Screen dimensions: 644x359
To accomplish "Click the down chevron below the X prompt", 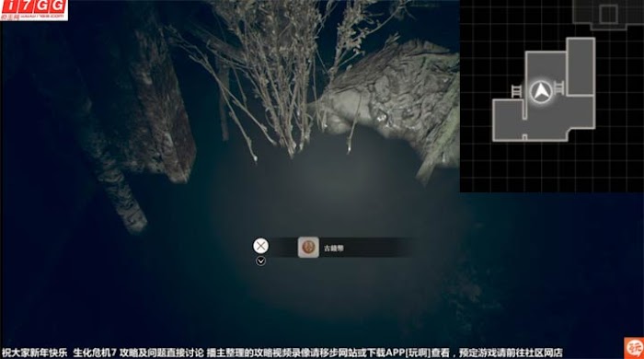I will coord(260,261).
